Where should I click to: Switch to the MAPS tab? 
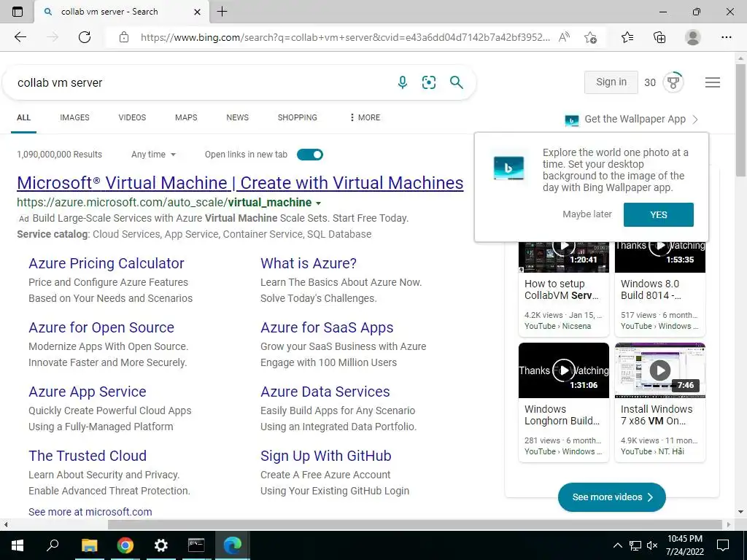point(186,117)
